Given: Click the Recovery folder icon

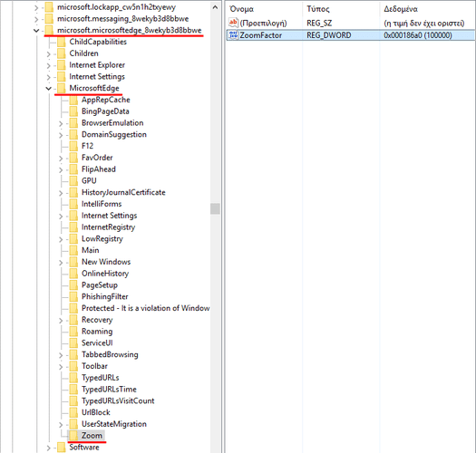Looking at the screenshot, I should (73, 320).
